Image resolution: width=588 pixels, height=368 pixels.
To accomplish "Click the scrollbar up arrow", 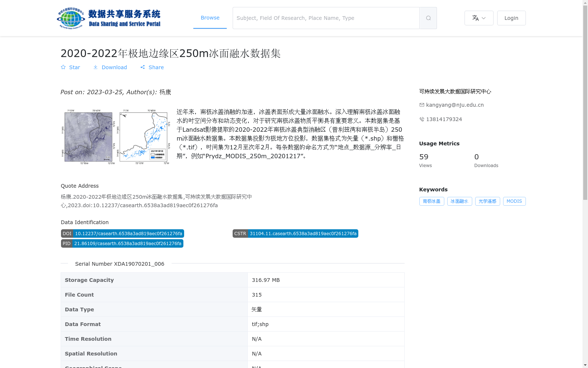I will coord(585,3).
